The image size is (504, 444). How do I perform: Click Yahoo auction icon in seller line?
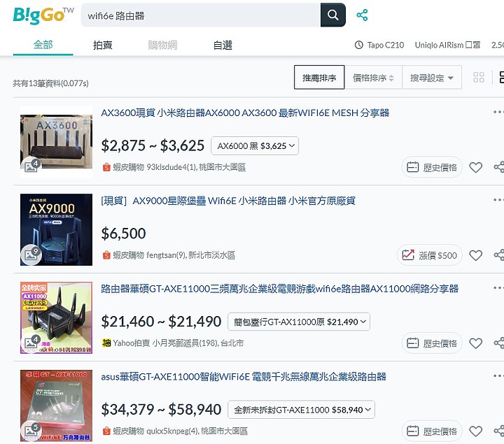pos(106,343)
